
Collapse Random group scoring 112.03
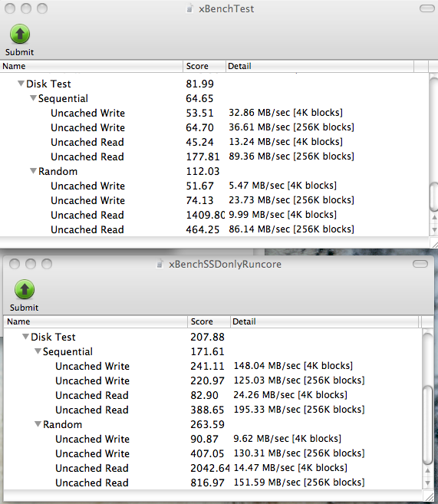[33, 171]
